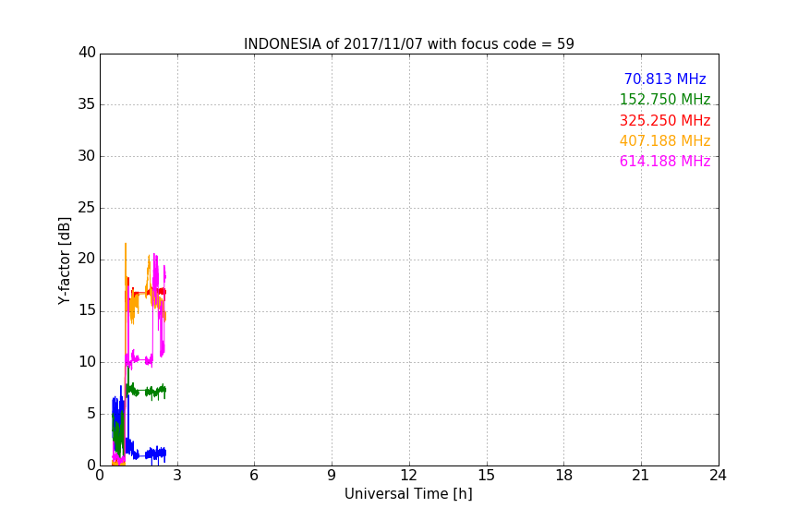798x532 pixels.
Task: Click the x-axis tick label 9
Action: point(332,476)
